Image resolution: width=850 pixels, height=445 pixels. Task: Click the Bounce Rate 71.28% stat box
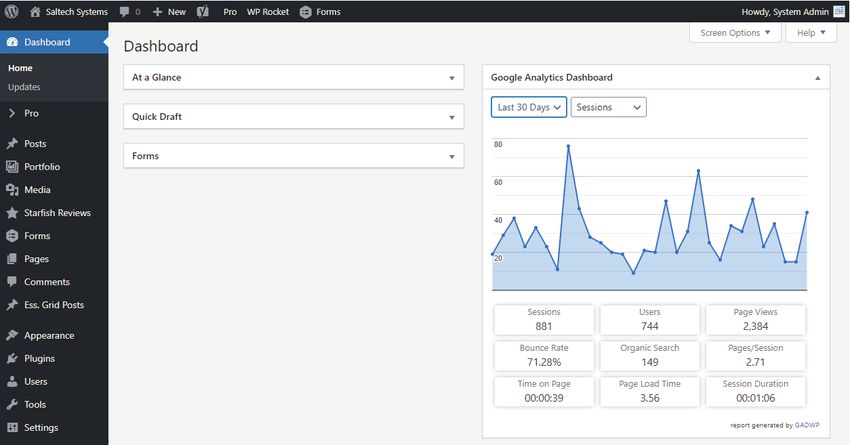544,355
